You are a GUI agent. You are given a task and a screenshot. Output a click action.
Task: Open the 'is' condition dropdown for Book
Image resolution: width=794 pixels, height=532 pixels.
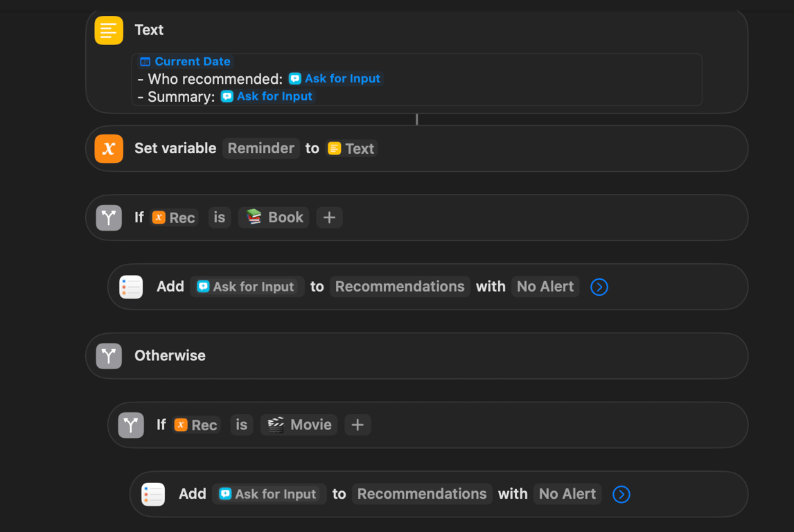219,218
